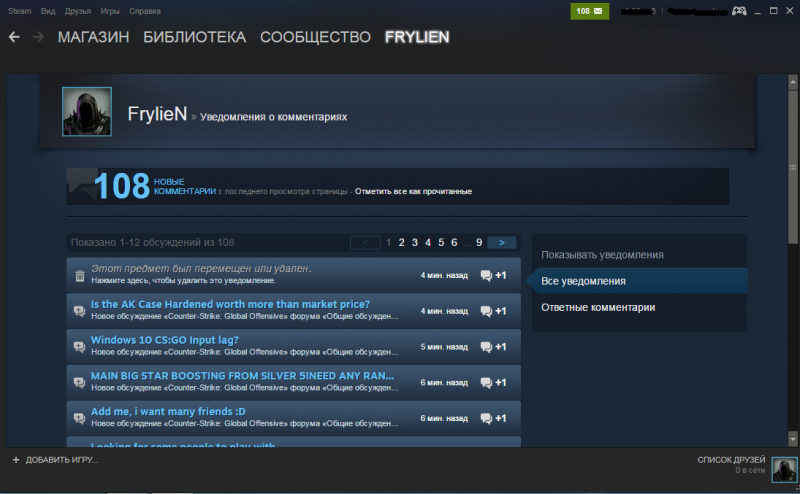Open the Друзья menu
The height and width of the screenshot is (494, 800).
(78, 11)
